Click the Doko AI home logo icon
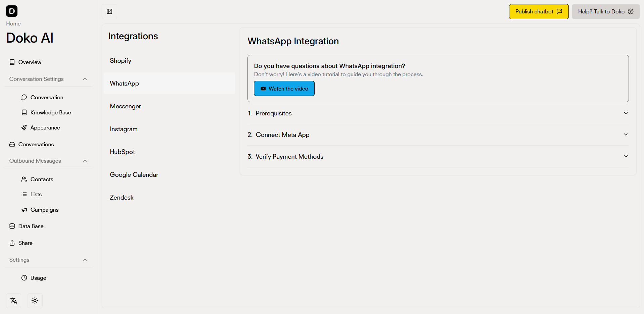Viewport: 644px width, 314px height. pos(12,11)
